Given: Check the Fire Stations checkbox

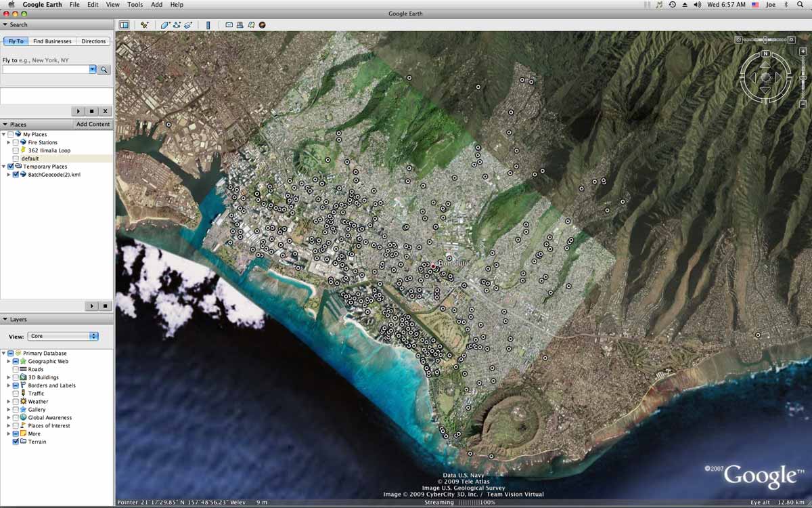Looking at the screenshot, I should point(16,142).
